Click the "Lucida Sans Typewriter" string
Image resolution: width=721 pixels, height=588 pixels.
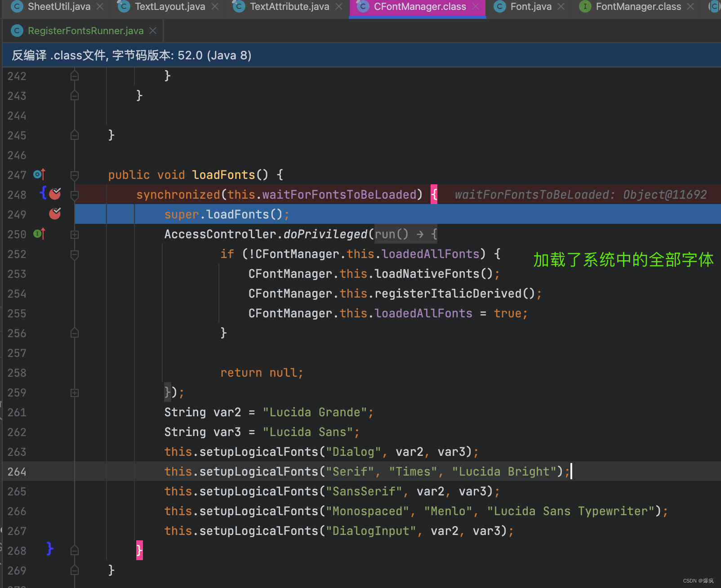pyautogui.click(x=570, y=511)
